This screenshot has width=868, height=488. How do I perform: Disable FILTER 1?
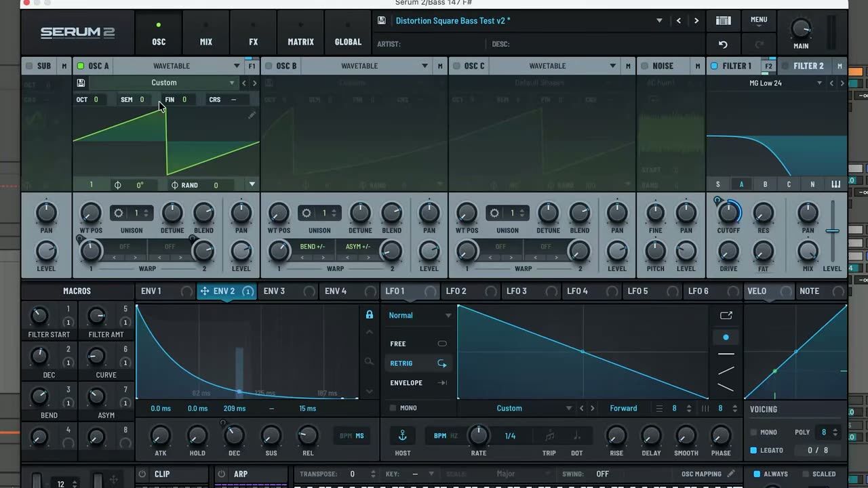click(714, 66)
